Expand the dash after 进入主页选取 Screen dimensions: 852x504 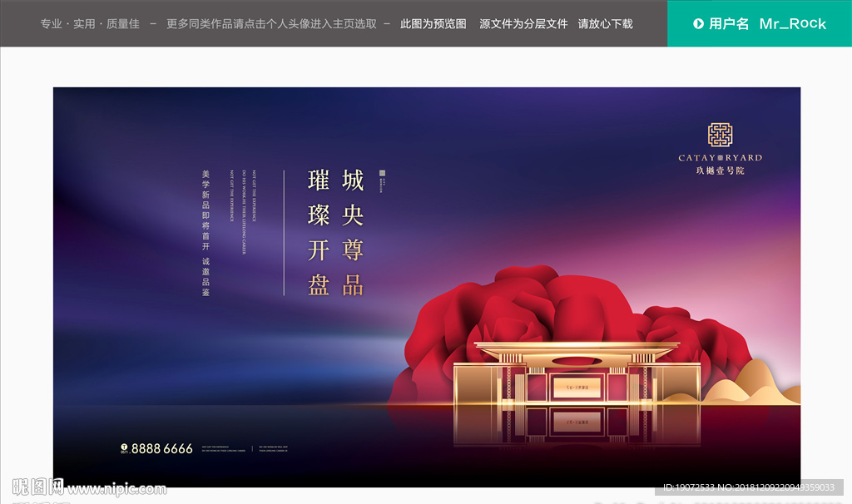[385, 24]
